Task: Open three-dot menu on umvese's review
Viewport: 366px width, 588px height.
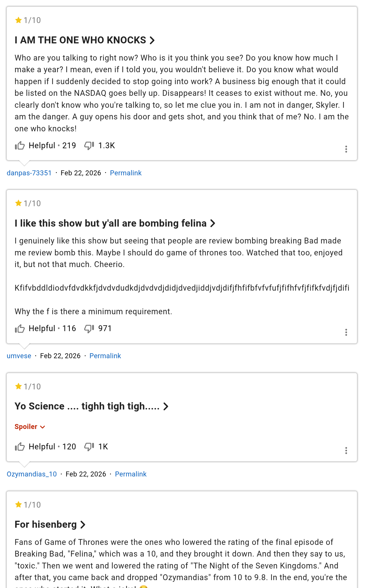Action: pyautogui.click(x=346, y=332)
